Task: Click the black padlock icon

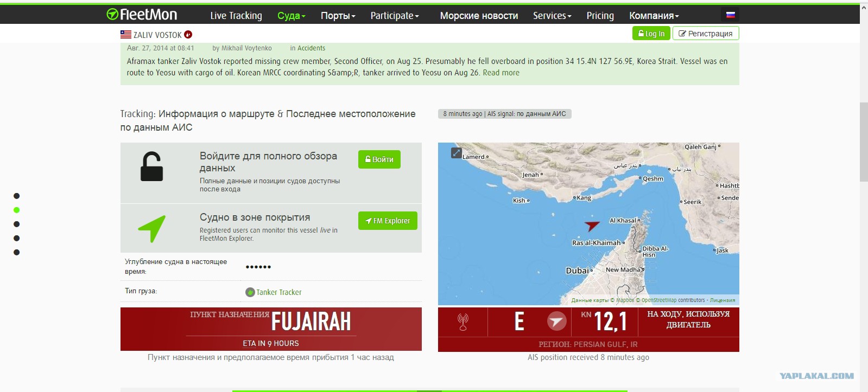Action: click(x=151, y=166)
